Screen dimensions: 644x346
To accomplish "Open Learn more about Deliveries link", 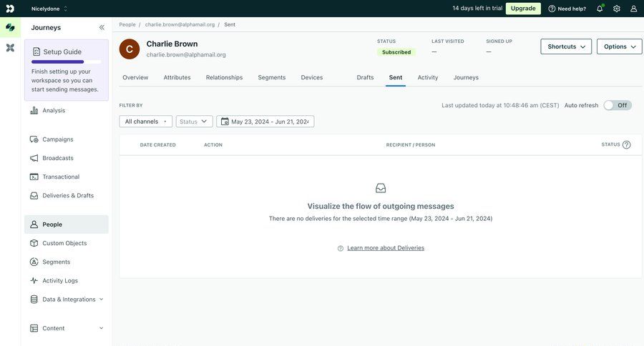I will (x=386, y=248).
